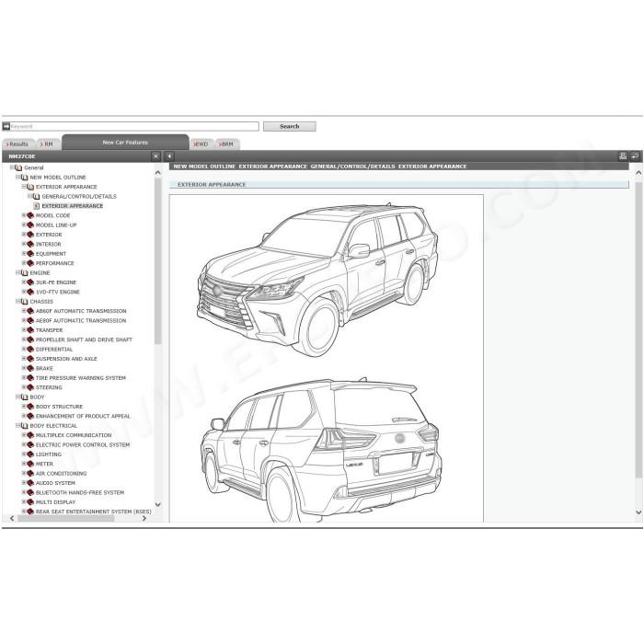Expand the AIR CONDITIONING node

24,473
